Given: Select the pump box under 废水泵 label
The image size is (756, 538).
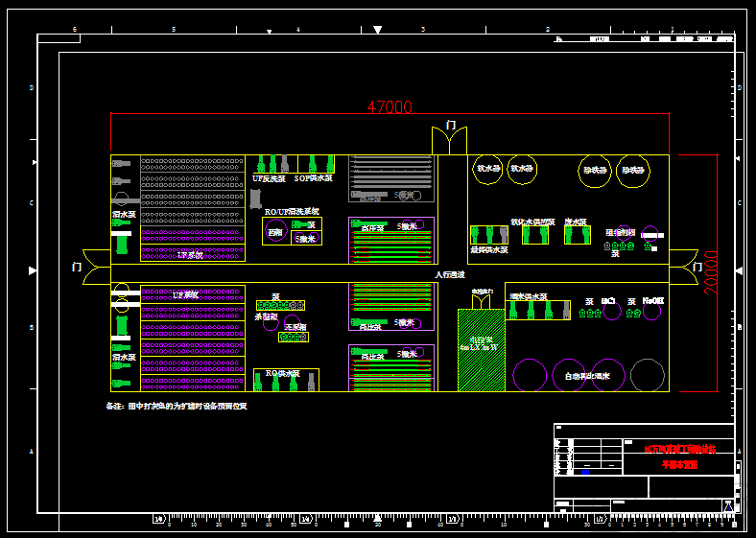Looking at the screenshot, I should tap(578, 235).
